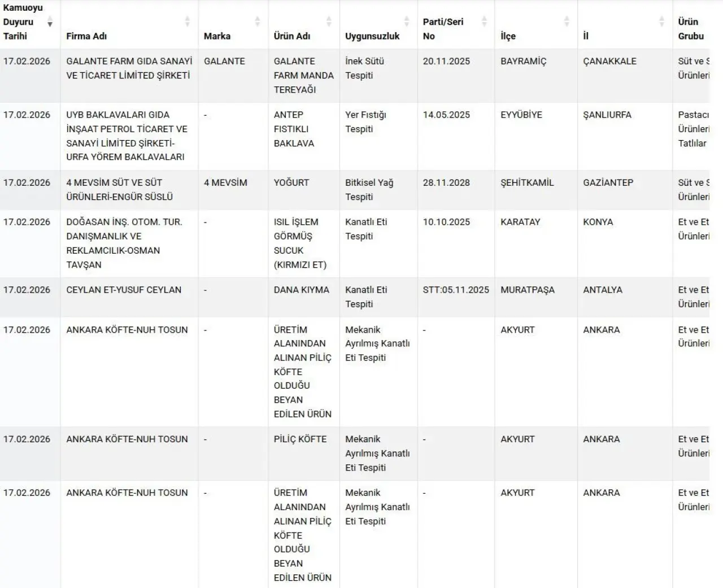Click sort arrows icon beside Parti/Seri No
This screenshot has height=588, width=723.
pos(484,22)
